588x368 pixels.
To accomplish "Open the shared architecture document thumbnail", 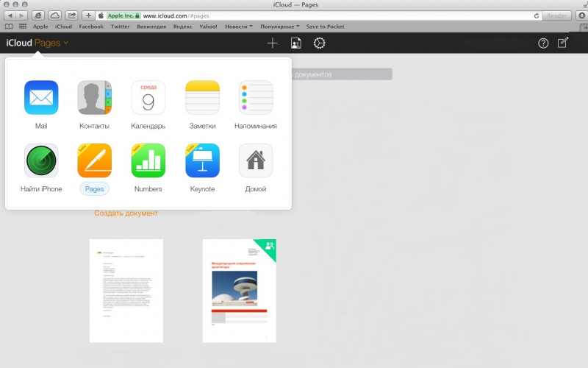I will coord(240,291).
